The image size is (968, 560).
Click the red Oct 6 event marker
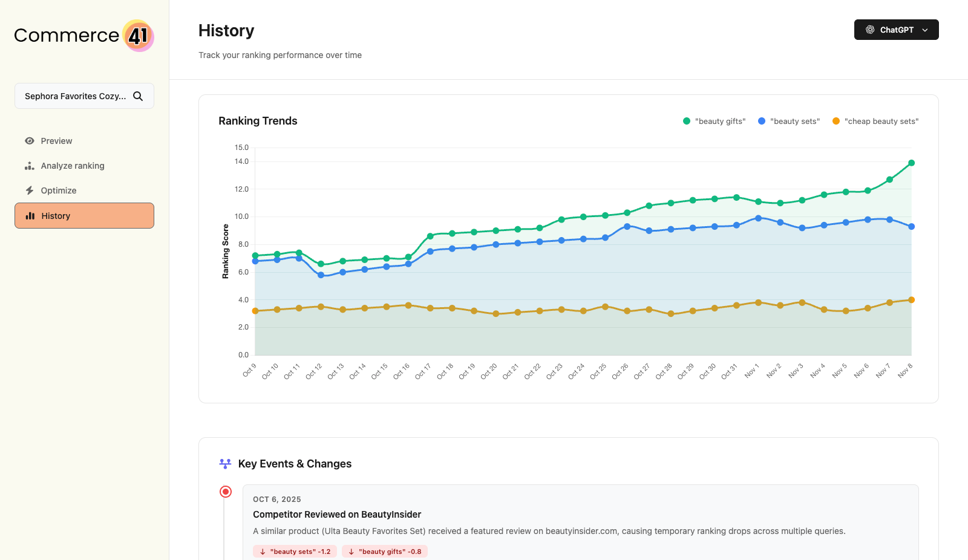[226, 492]
